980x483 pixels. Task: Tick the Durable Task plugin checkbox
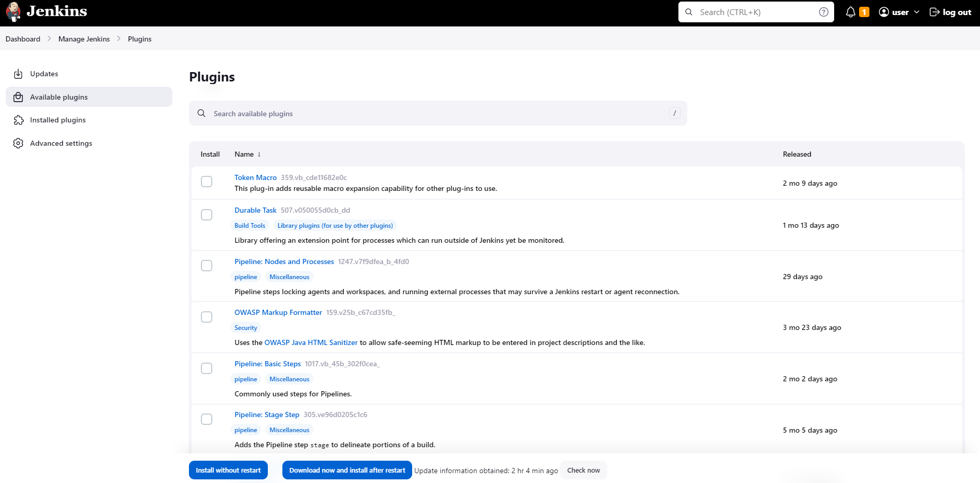207,215
